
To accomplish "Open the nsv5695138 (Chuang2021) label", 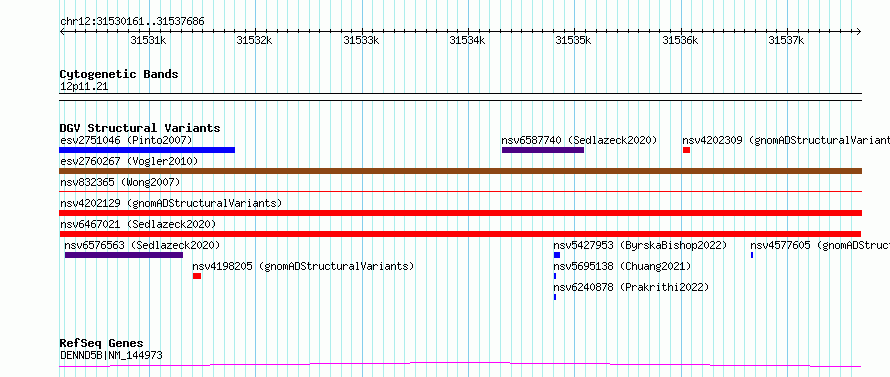I will [622, 266].
